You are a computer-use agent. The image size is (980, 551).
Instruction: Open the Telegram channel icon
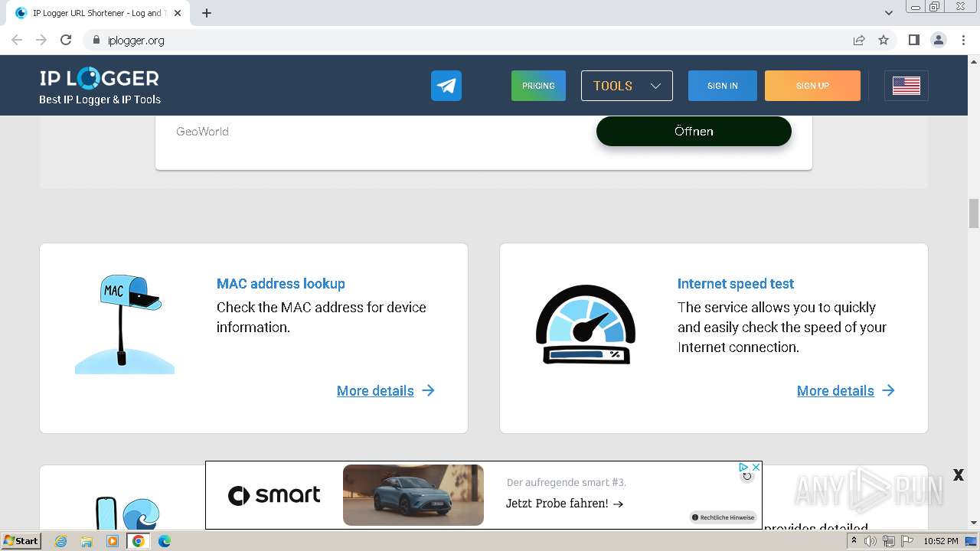[x=446, y=86]
